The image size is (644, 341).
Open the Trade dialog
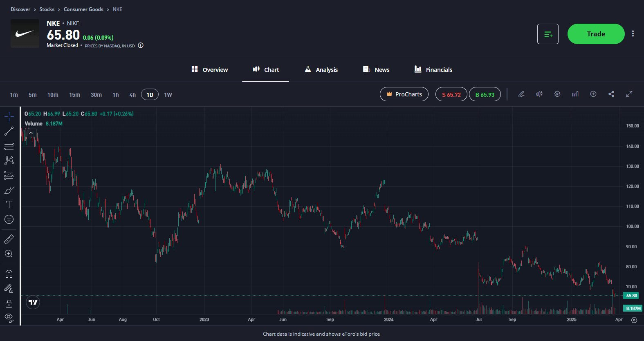[596, 34]
